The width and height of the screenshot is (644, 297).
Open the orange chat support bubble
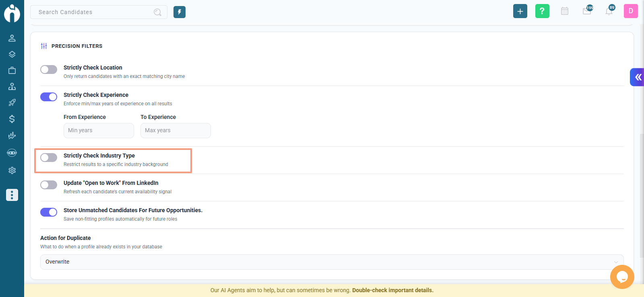(x=622, y=277)
